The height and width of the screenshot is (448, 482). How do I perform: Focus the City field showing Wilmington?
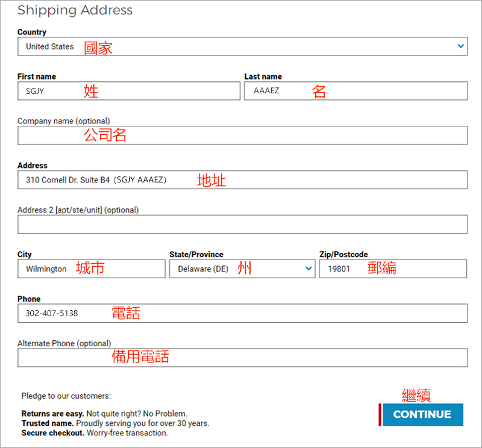pyautogui.click(x=91, y=269)
